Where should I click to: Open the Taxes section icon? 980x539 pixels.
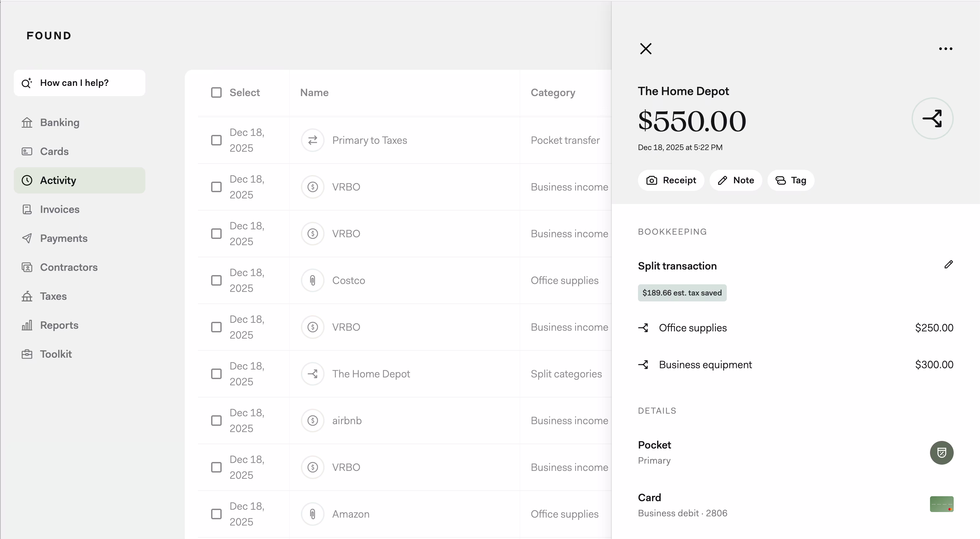tap(27, 296)
